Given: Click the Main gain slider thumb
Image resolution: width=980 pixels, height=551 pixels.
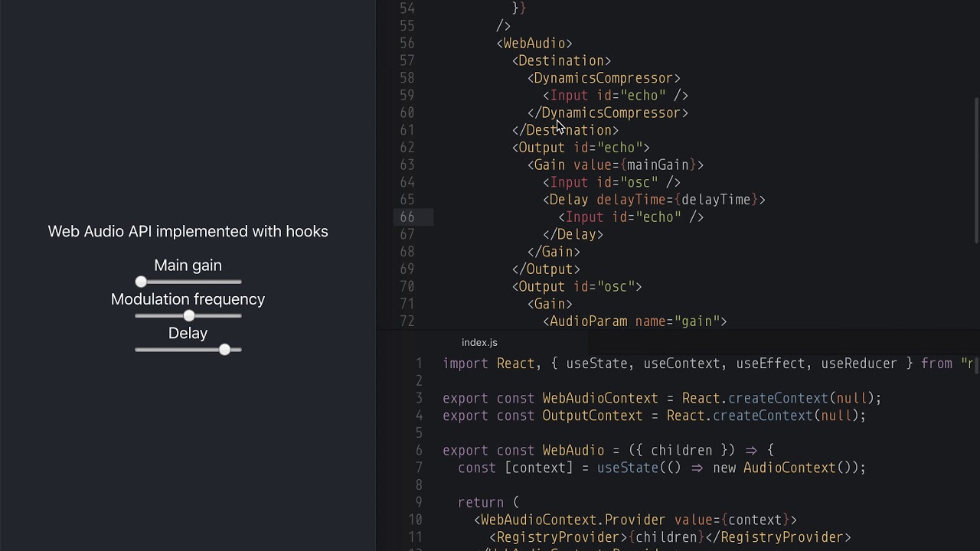Looking at the screenshot, I should [x=141, y=282].
